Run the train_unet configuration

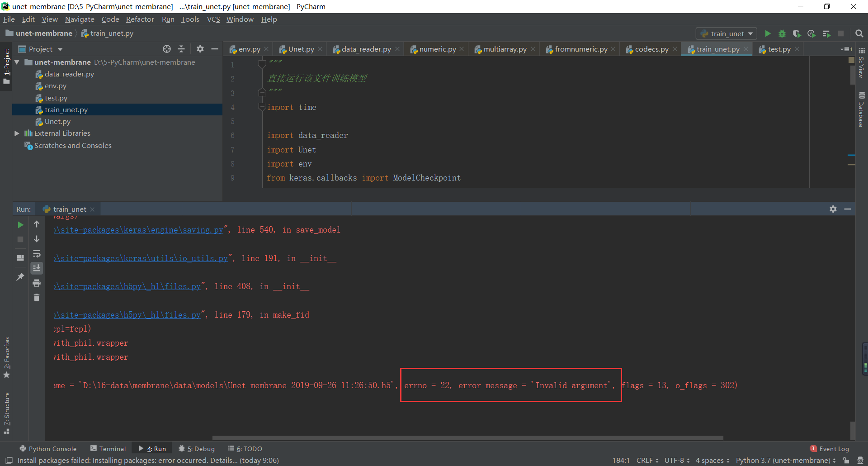(768, 33)
